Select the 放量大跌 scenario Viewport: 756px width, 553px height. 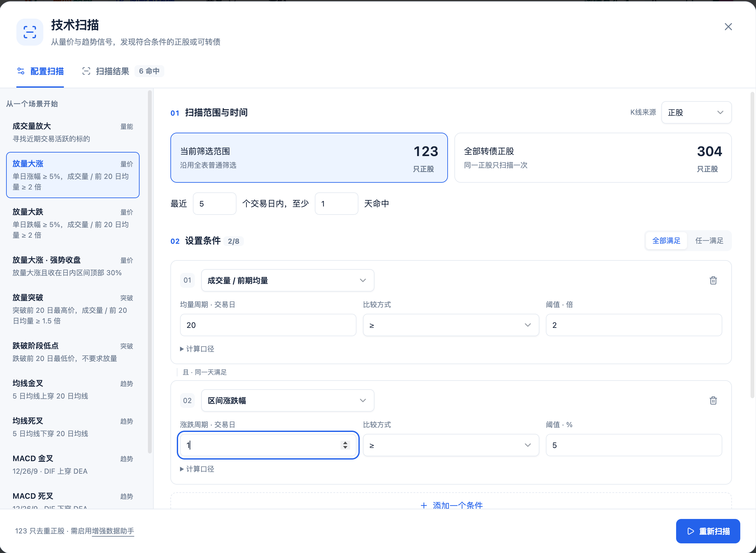coord(73,223)
